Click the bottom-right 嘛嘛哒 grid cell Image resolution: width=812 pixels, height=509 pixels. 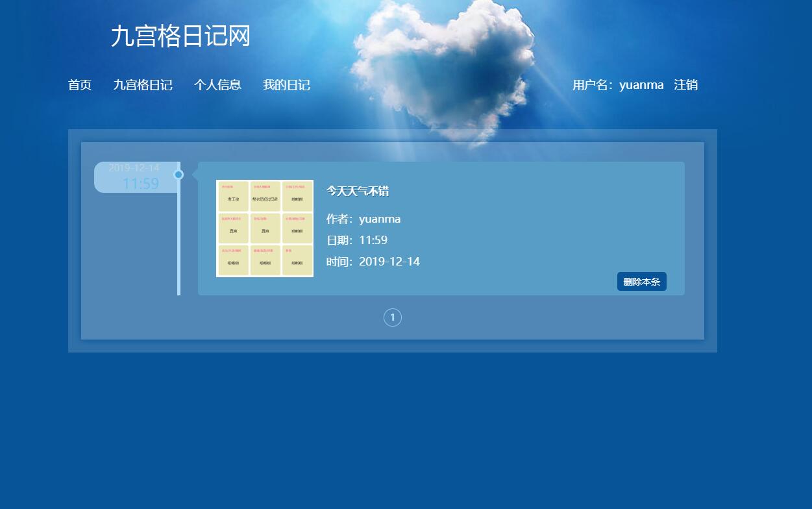click(x=297, y=260)
